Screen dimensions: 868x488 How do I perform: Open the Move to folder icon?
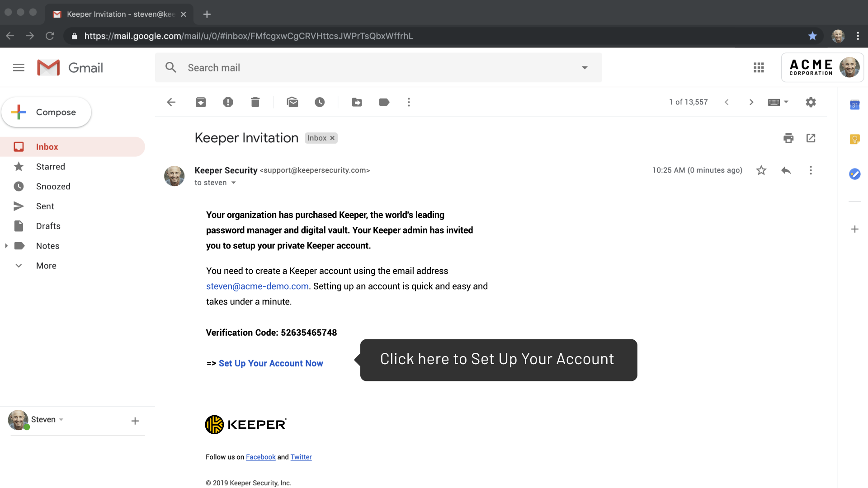pyautogui.click(x=357, y=102)
